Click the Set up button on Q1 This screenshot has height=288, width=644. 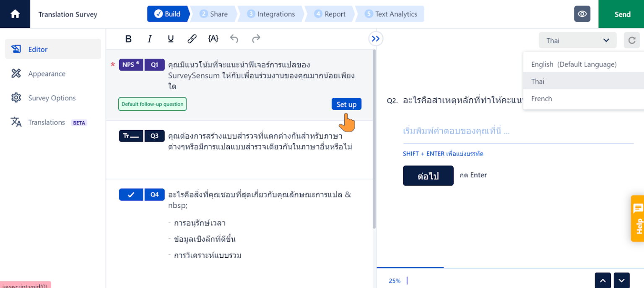click(x=346, y=104)
